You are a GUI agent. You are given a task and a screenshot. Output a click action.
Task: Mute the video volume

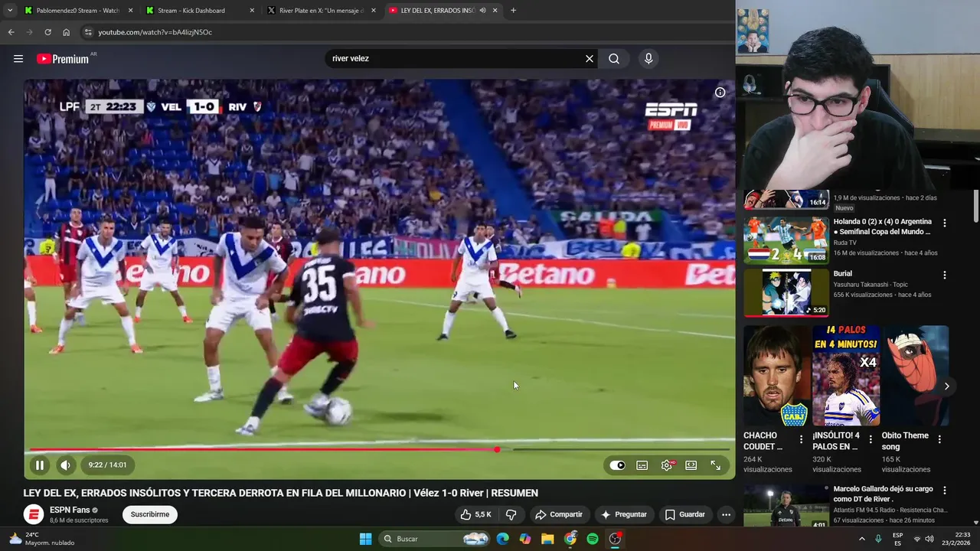point(66,465)
